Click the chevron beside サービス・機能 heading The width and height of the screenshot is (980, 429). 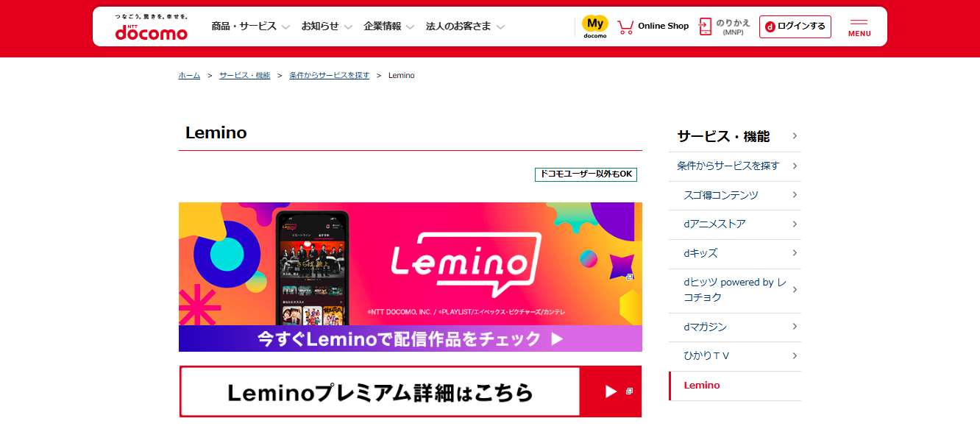click(795, 136)
